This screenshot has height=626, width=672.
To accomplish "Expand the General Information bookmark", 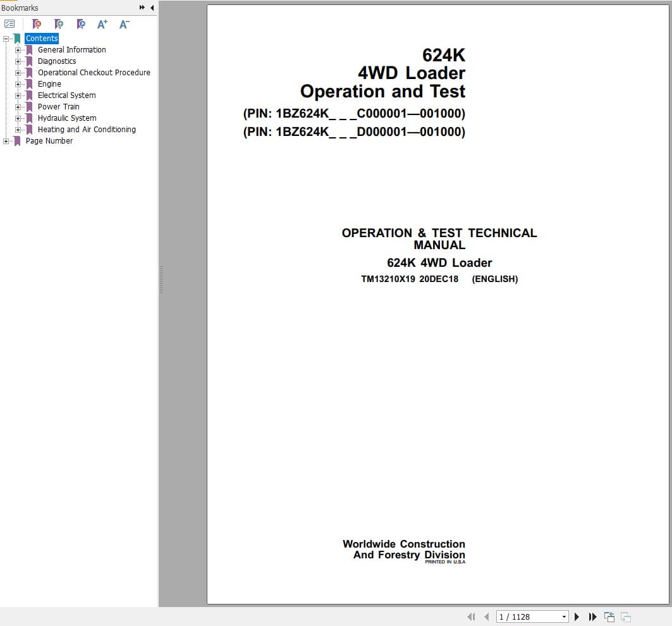I will 18,50.
